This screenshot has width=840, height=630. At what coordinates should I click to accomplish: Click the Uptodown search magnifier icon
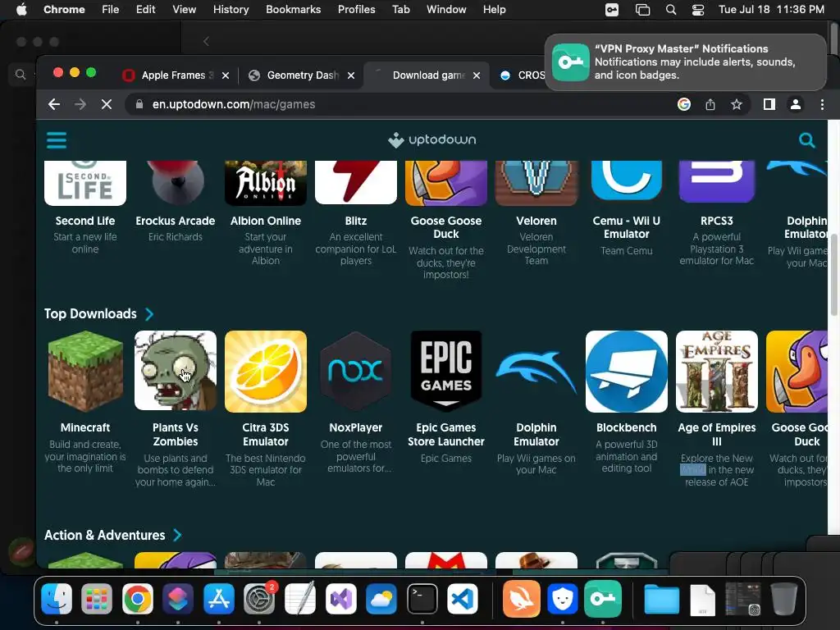coord(806,140)
